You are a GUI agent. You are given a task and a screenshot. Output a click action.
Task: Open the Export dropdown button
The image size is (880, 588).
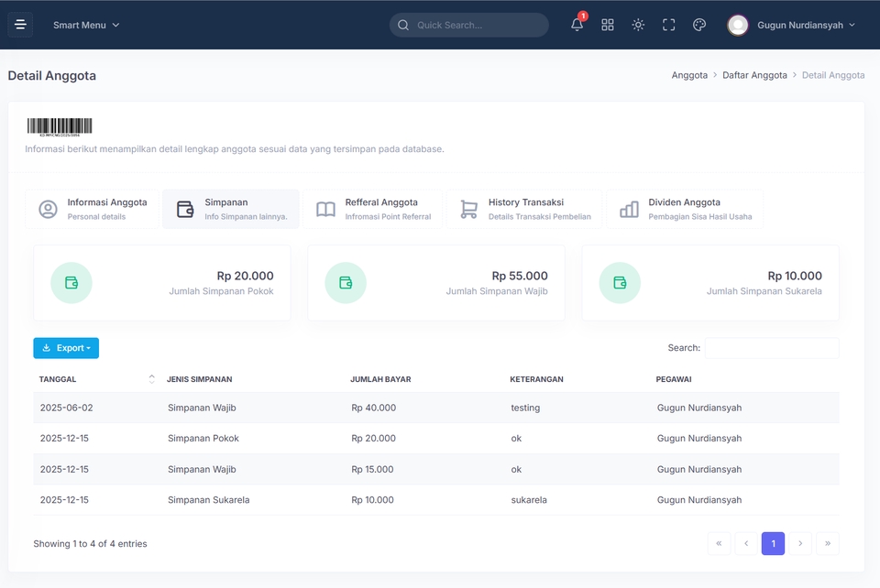pos(66,348)
